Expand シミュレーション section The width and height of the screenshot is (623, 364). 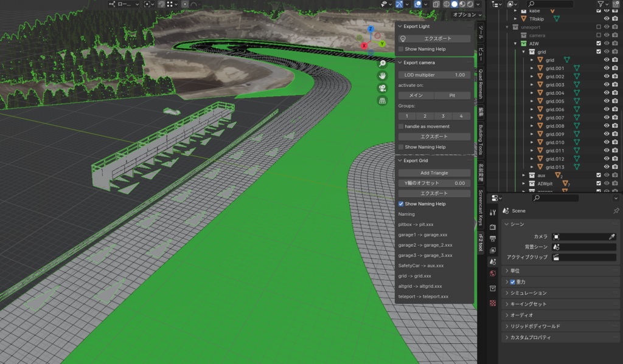coord(507,293)
